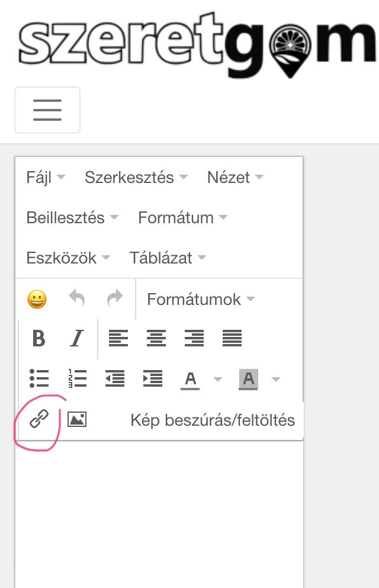Create a numbered list
This screenshot has width=379, height=588.
click(77, 378)
